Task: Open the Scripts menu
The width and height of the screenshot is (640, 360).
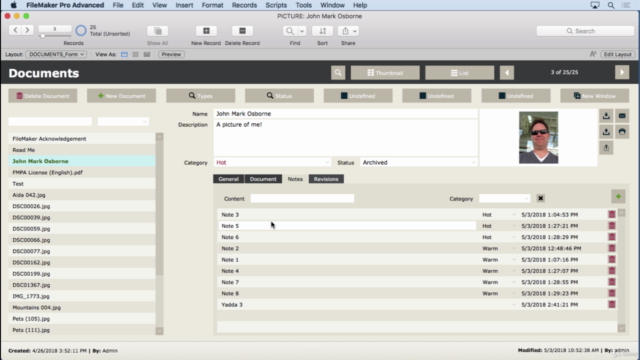Action: tap(276, 5)
